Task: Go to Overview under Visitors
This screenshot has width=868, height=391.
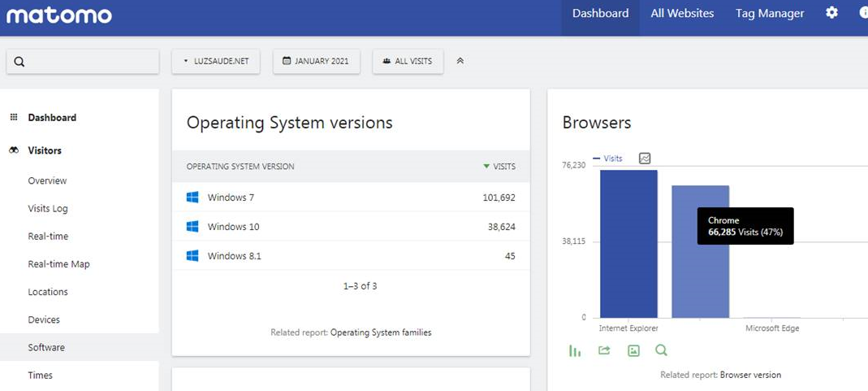Action: tap(48, 180)
